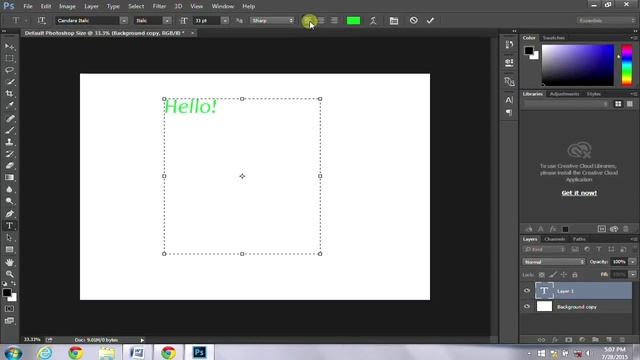The width and height of the screenshot is (640, 360).
Task: Open the font style Italic dropdown
Action: pos(167,20)
